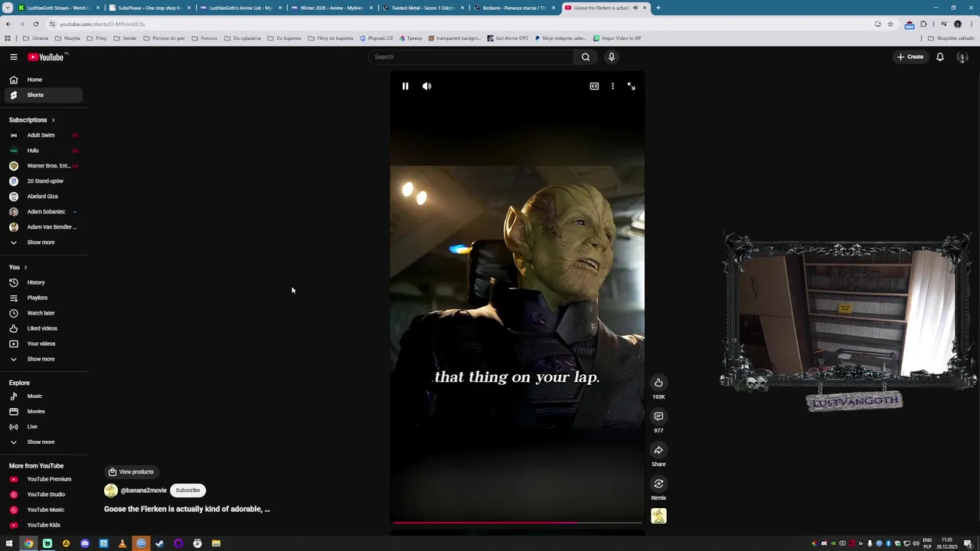
Task: Remix this Short
Action: pyautogui.click(x=658, y=484)
